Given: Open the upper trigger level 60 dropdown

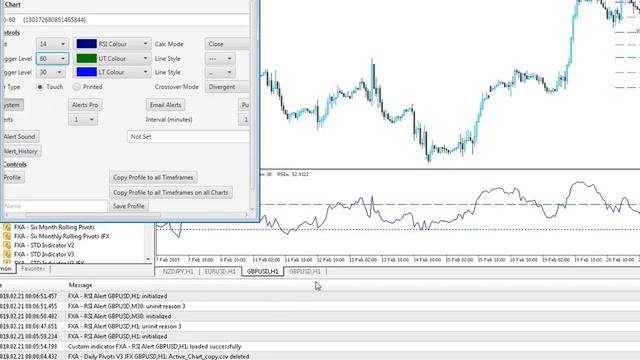Looking at the screenshot, I should 52,59.
